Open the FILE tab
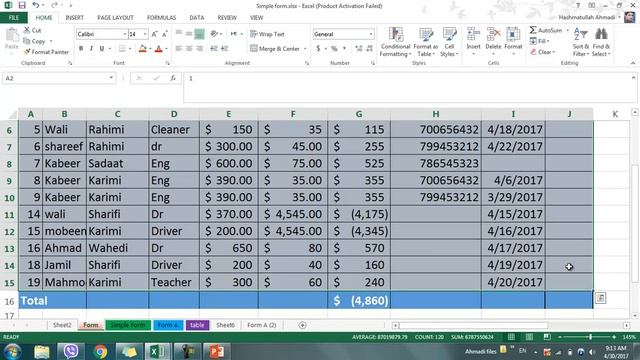This screenshot has height=360, width=640. [14, 18]
